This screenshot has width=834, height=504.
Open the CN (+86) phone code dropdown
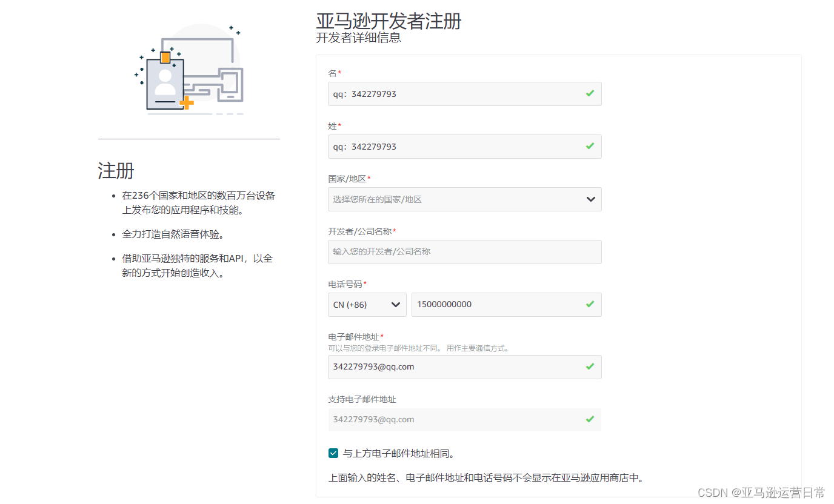pyautogui.click(x=367, y=305)
